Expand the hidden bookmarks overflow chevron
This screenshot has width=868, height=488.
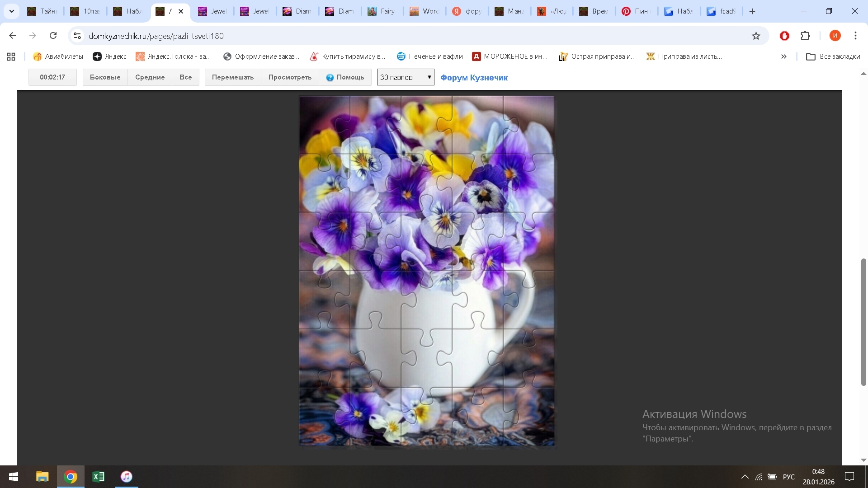(783, 56)
